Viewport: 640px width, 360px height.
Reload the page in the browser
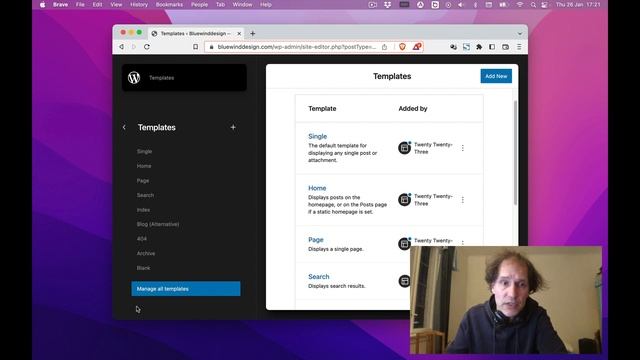click(x=147, y=47)
